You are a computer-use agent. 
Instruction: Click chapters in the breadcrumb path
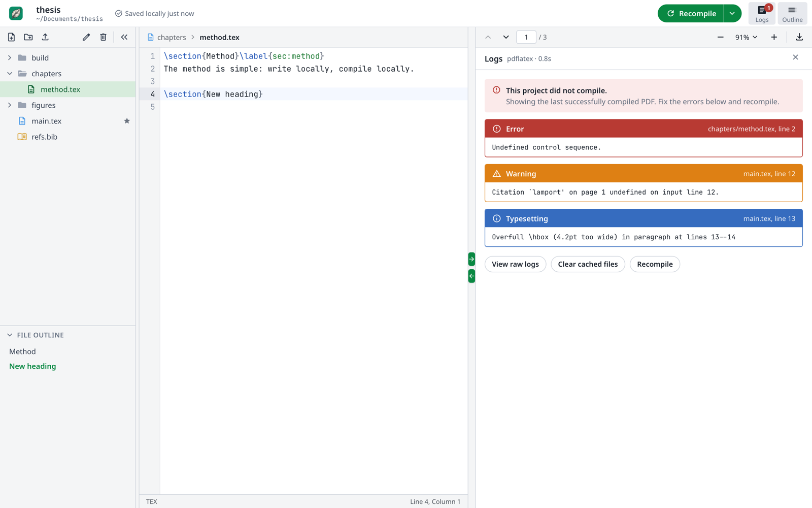tap(172, 38)
